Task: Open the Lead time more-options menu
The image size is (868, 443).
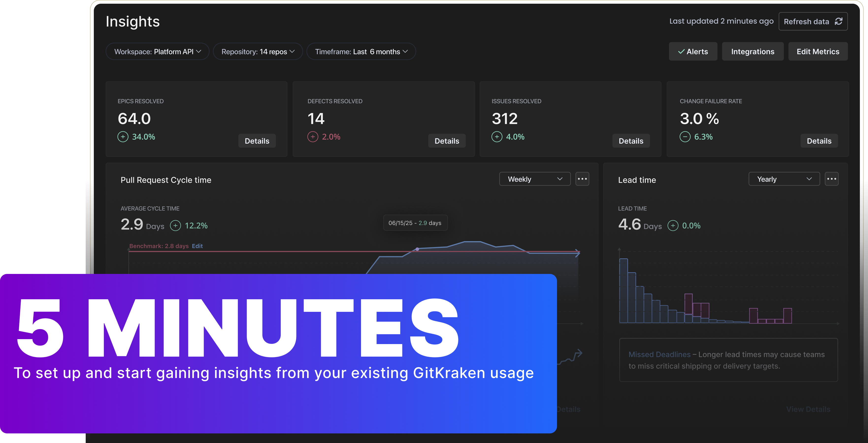Action: click(832, 179)
